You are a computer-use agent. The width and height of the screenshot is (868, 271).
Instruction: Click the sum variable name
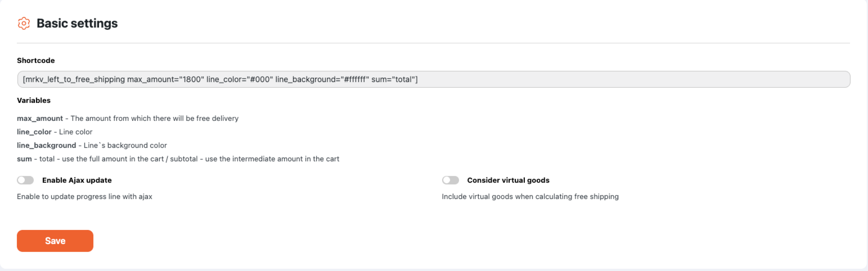(24, 159)
